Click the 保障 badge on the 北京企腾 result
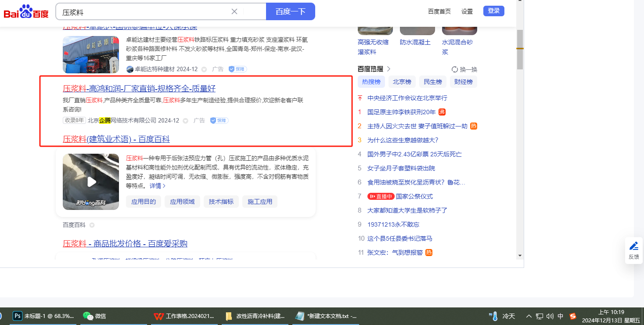This screenshot has height=325, width=644. [219, 120]
